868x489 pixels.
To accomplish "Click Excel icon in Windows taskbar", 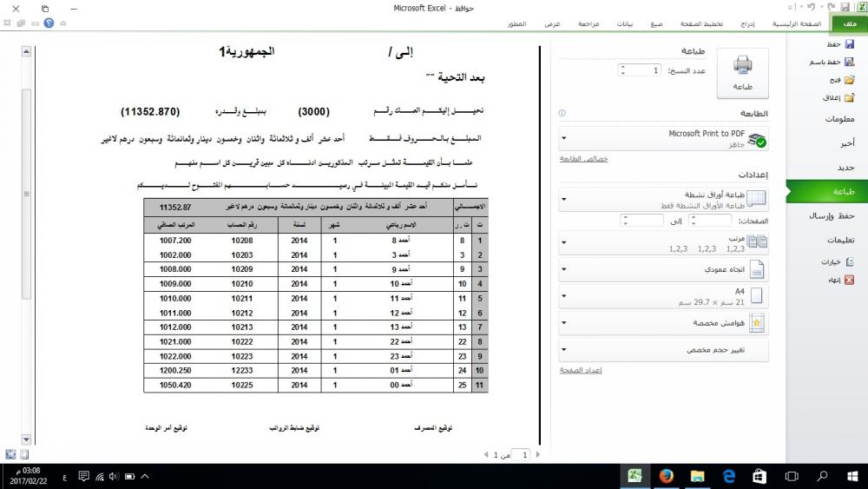I will pyautogui.click(x=635, y=476).
